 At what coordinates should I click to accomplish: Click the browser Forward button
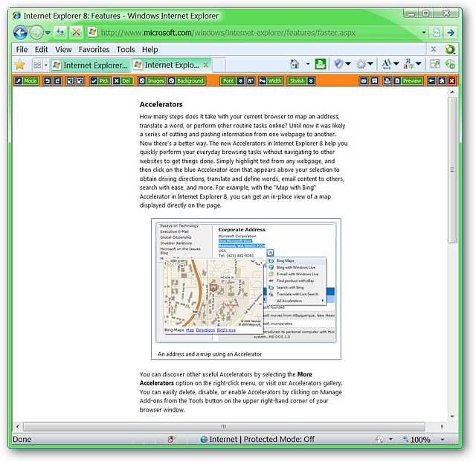(36, 33)
